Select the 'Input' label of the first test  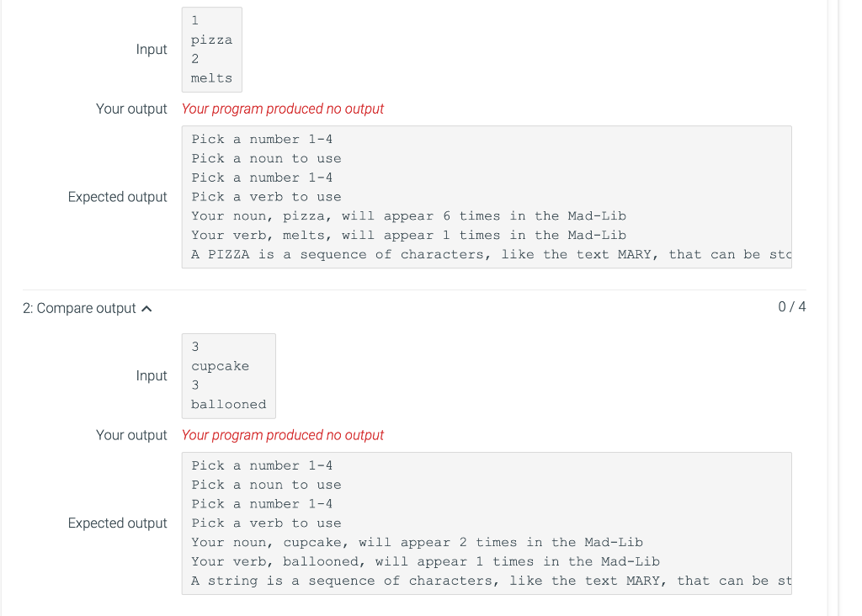[152, 49]
